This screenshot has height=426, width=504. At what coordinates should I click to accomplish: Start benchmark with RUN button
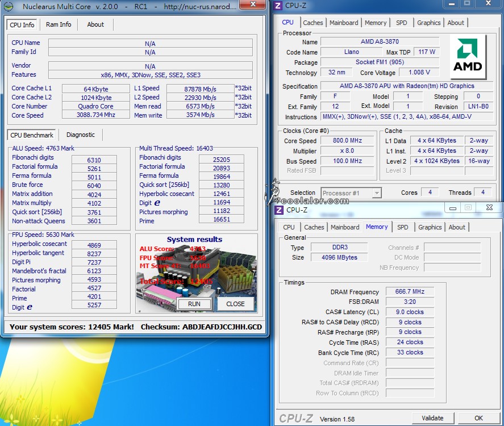tap(194, 304)
